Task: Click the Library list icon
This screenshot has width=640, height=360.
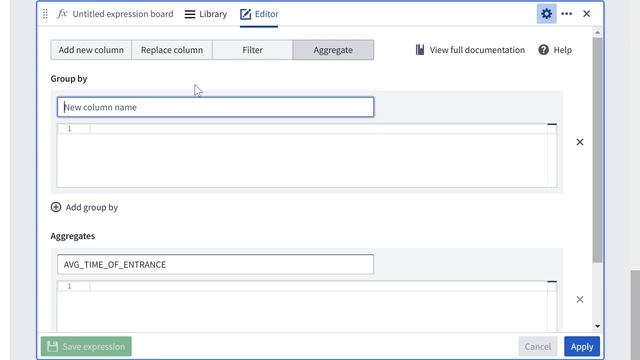Action: pos(190,14)
